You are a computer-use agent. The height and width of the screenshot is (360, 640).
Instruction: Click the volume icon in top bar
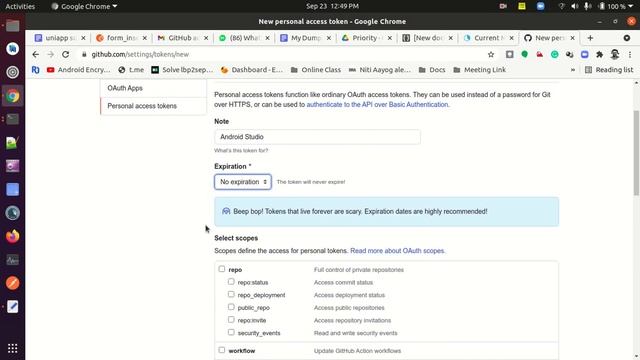(575, 7)
